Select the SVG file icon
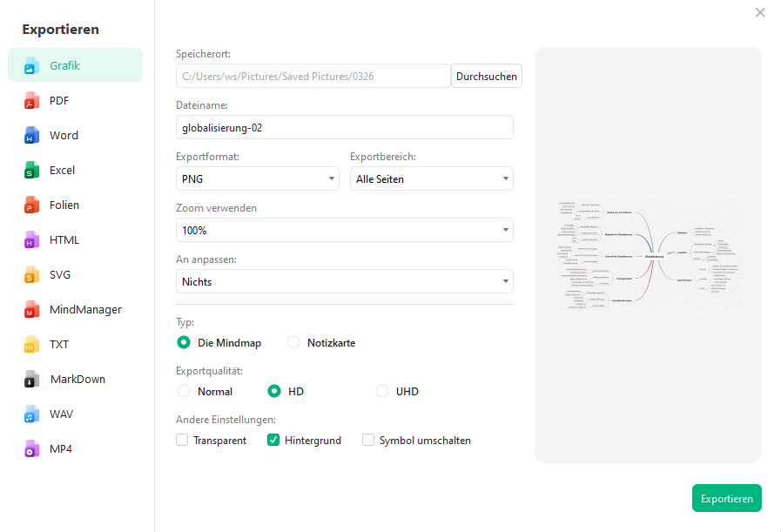Image resolution: width=781 pixels, height=532 pixels. pyautogui.click(x=32, y=275)
